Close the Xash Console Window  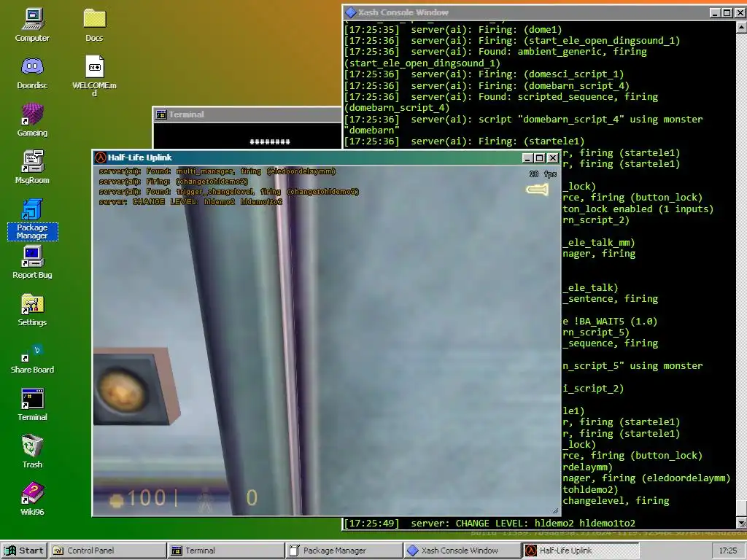(x=740, y=13)
